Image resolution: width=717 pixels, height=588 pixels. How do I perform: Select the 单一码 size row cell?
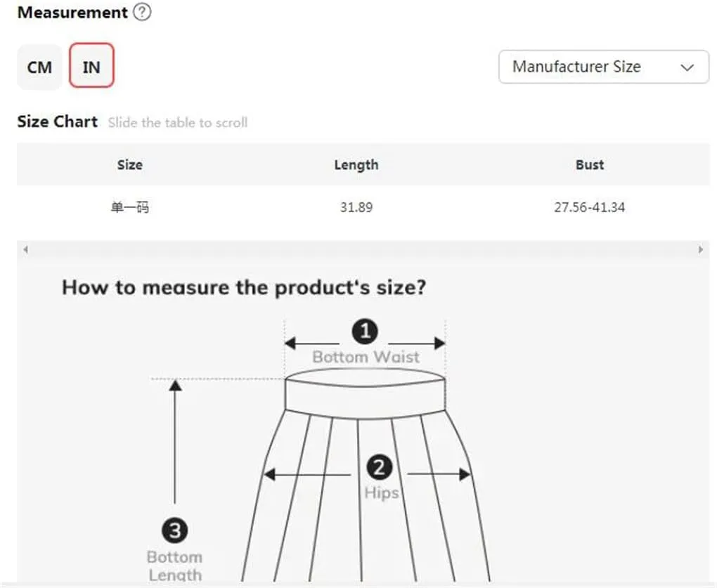pyautogui.click(x=130, y=207)
